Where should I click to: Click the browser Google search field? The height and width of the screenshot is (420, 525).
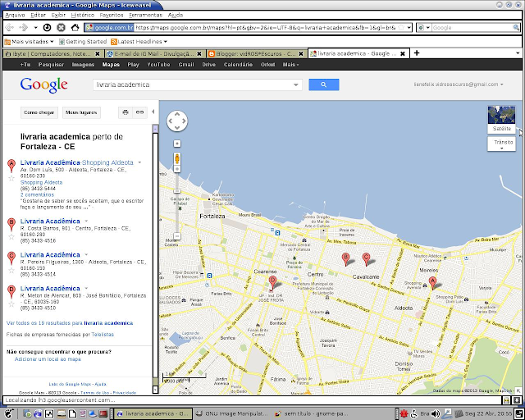coord(472,27)
